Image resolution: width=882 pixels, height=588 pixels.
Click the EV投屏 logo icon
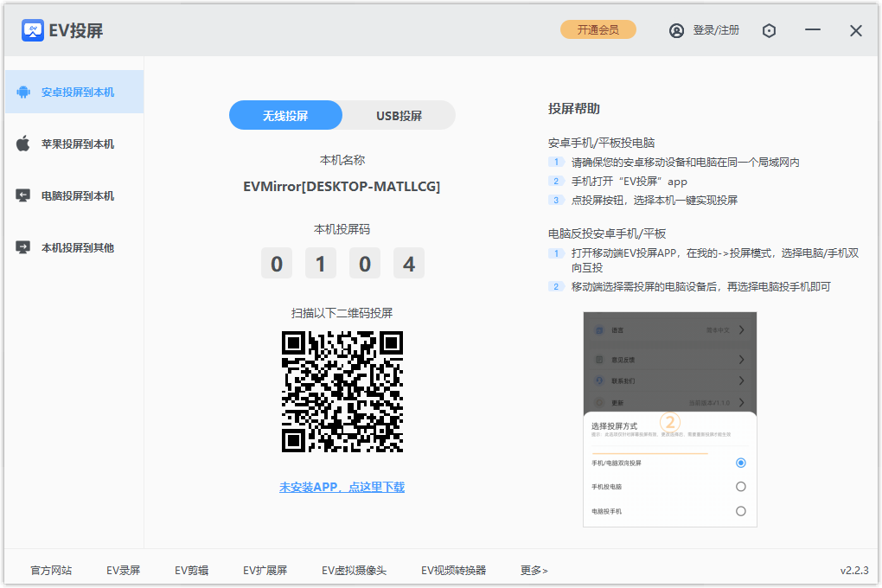tap(33, 30)
